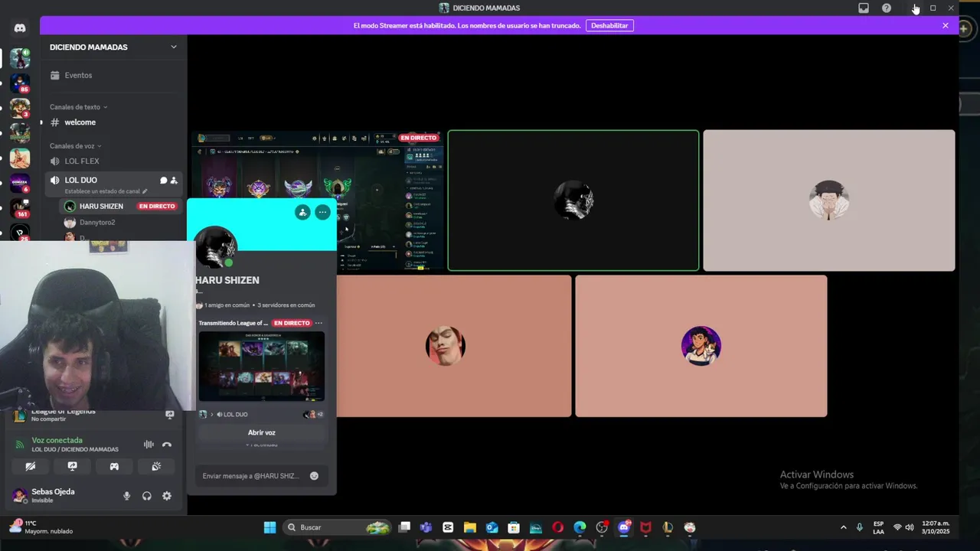Deafen audio with headphones icon
The height and width of the screenshot is (551, 980).
[147, 496]
